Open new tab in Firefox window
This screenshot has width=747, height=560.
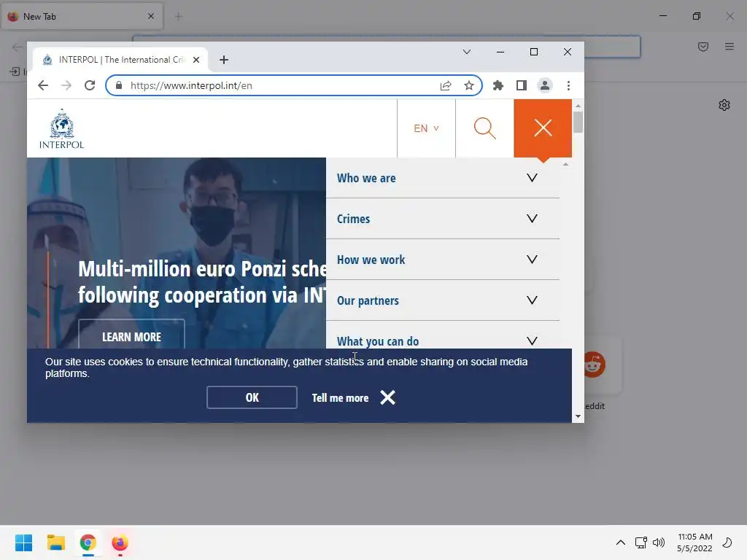(x=179, y=17)
